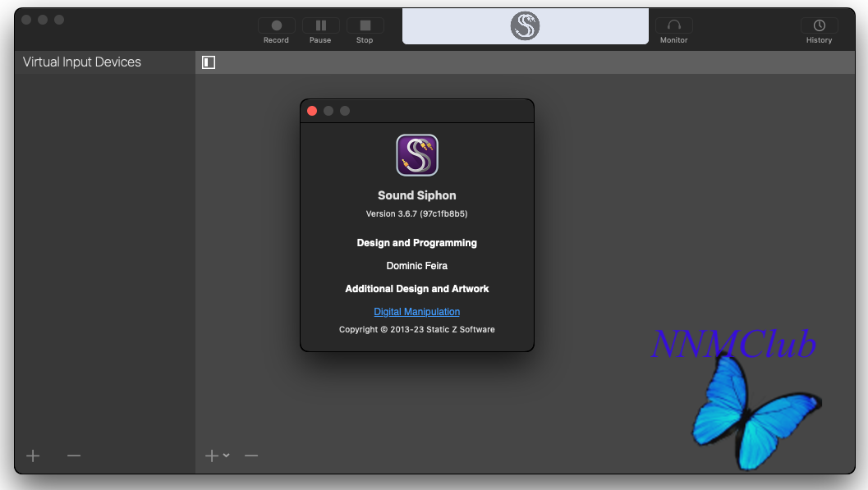
Task: Remove the selected virtual input device
Action: [x=74, y=456]
